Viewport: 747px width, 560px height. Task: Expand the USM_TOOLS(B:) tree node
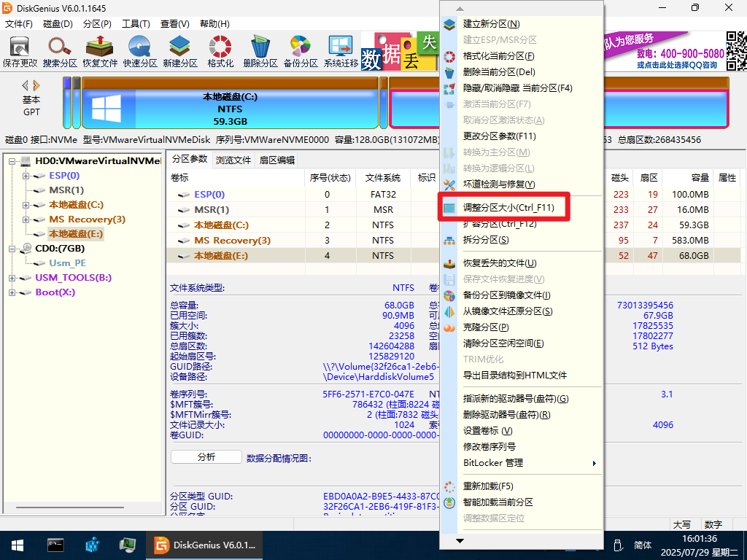point(12,278)
